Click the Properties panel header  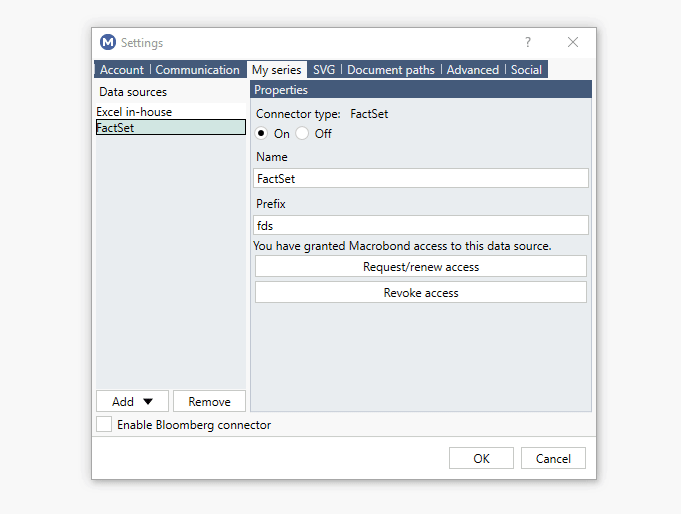tap(421, 90)
